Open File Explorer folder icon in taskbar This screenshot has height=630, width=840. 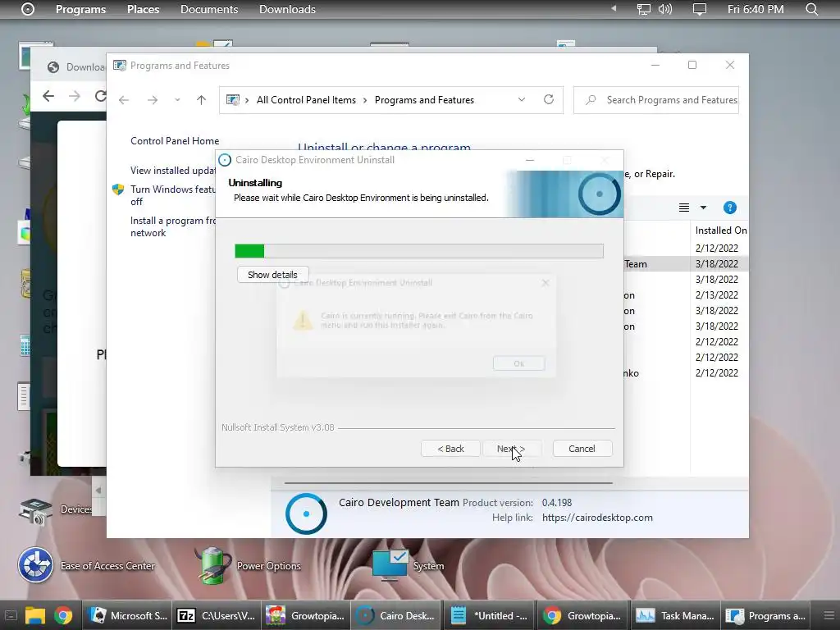pyautogui.click(x=34, y=615)
